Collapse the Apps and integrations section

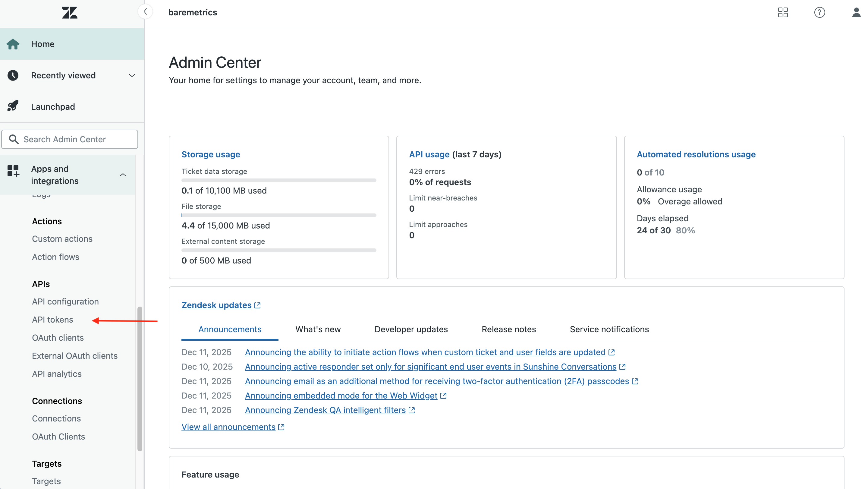coord(123,175)
